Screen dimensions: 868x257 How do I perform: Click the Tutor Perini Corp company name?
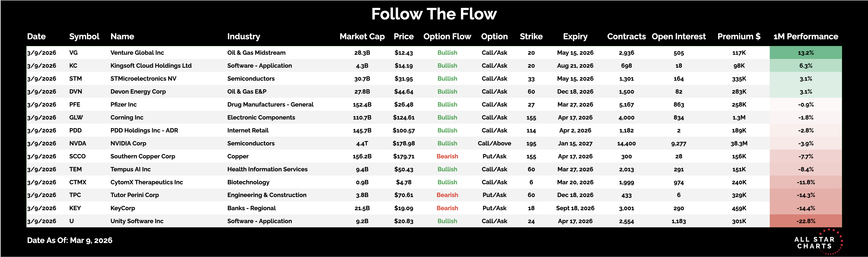click(x=134, y=195)
